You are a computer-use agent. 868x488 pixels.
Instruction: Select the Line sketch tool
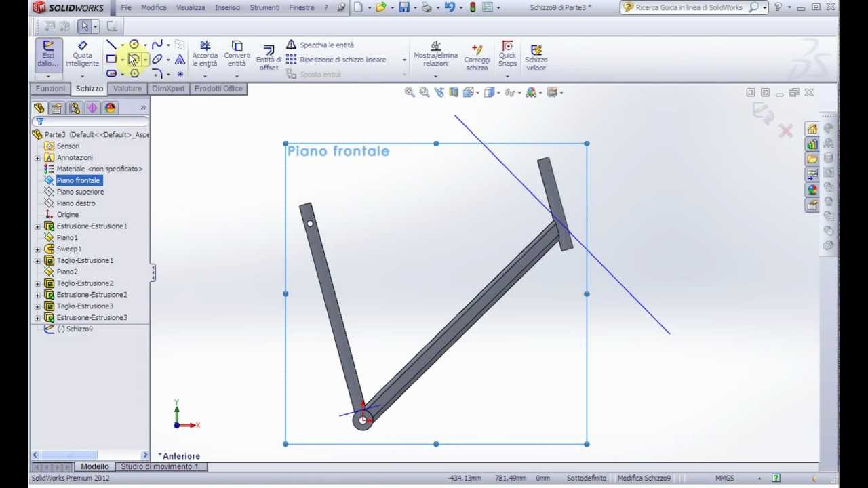tap(111, 45)
